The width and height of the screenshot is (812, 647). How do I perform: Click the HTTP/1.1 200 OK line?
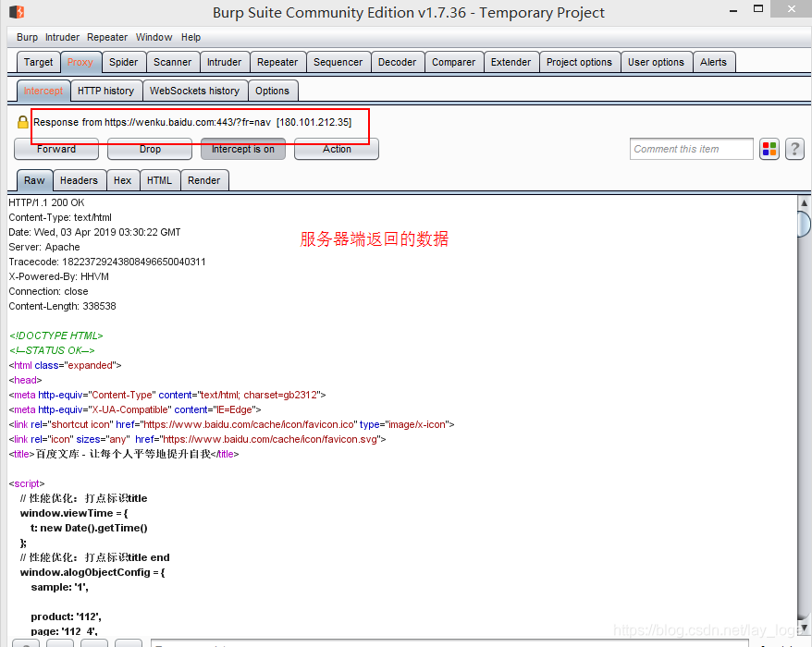(46, 202)
